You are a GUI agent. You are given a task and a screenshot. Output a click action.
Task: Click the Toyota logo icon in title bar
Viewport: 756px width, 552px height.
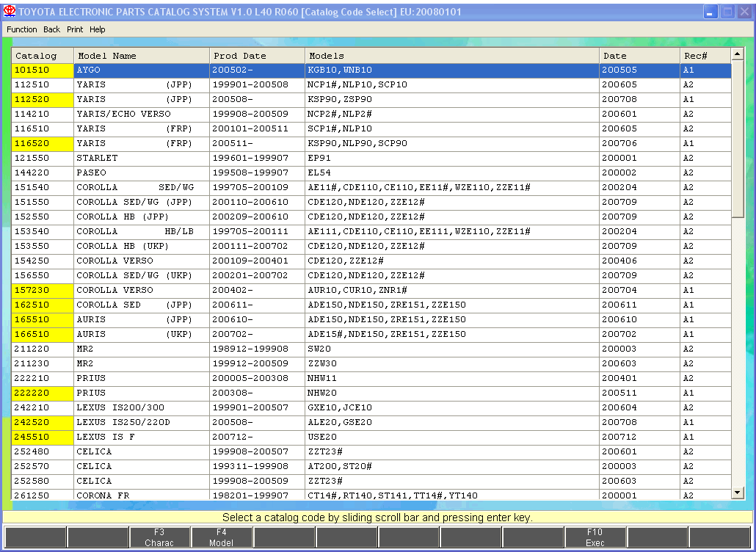pos(9,12)
